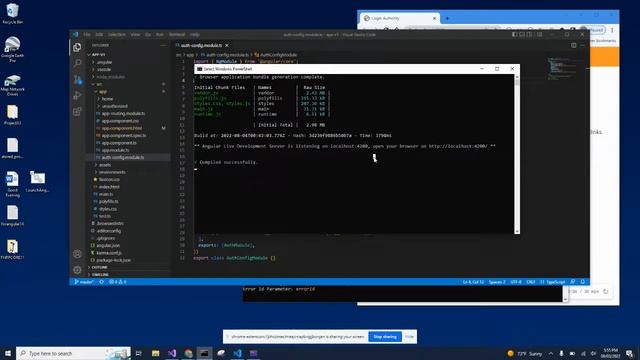
Task: Expand the OUTLINE section in Explorer
Action: 99,267
